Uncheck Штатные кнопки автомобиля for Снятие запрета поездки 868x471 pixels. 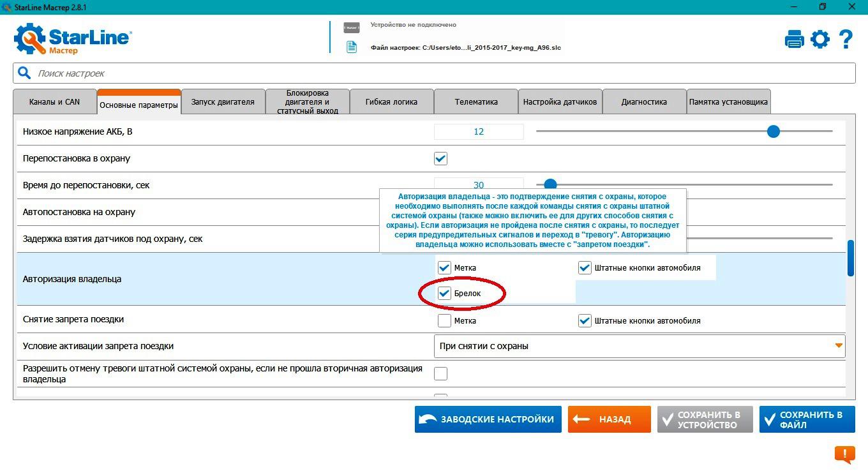[x=585, y=320]
